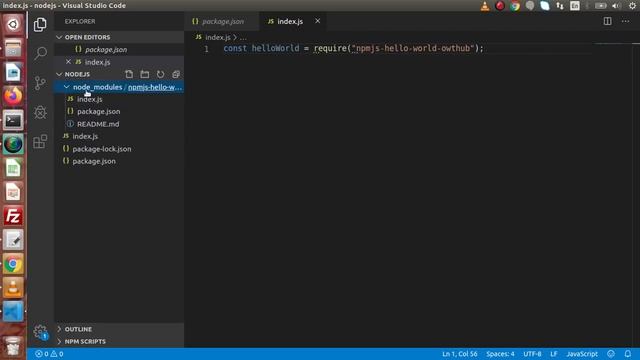
Task: Close index.js in Open Editors list
Action: 68,62
